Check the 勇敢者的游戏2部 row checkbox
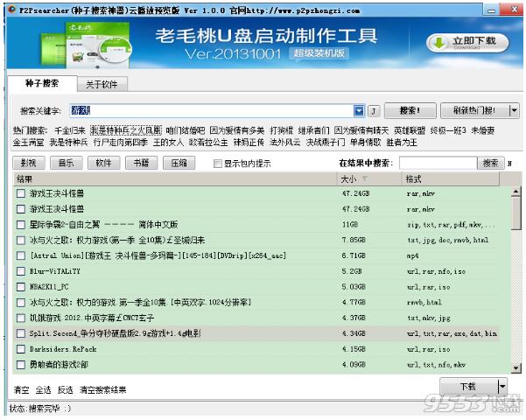Viewport: 526px width, 420px height. coord(21,365)
